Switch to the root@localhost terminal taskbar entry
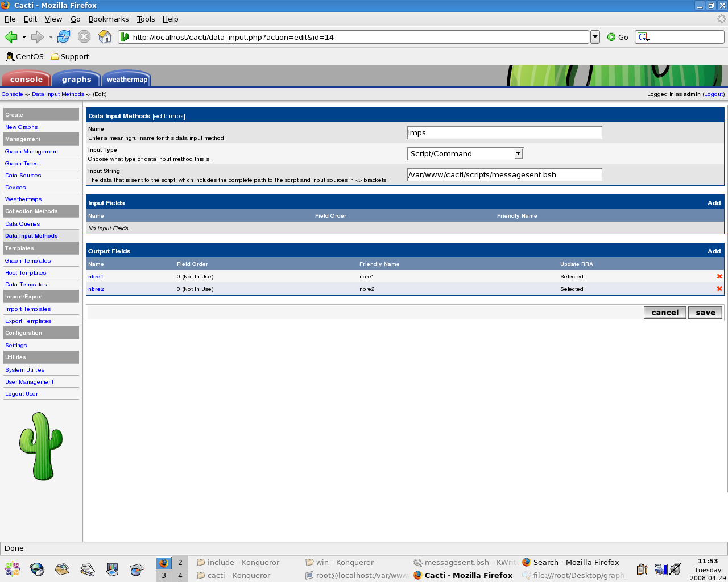Viewport: 728px width, 582px height. pos(356,575)
